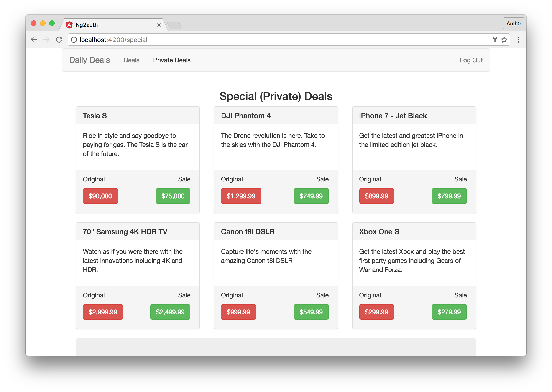Click the Auth0 profile button
The image size is (552, 392).
[x=513, y=23]
